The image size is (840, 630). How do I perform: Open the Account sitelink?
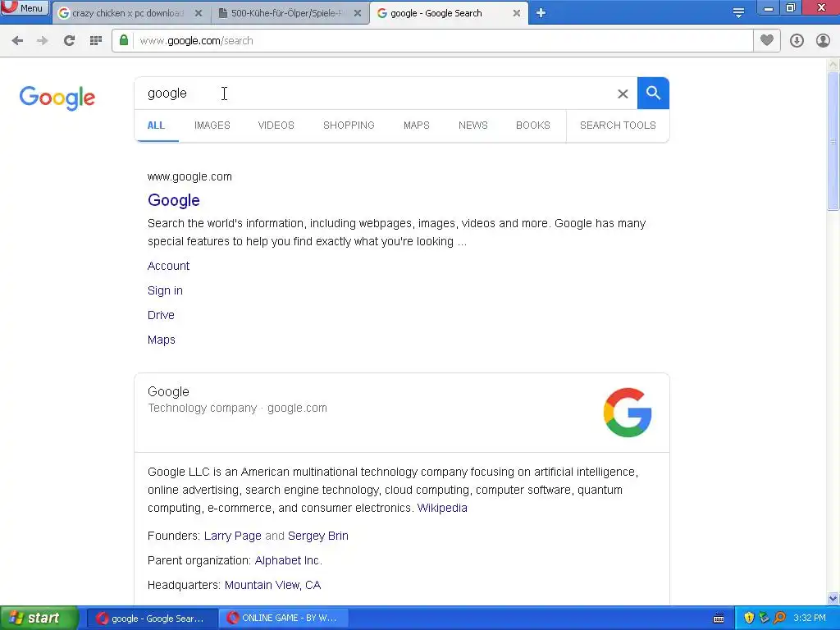[168, 267]
